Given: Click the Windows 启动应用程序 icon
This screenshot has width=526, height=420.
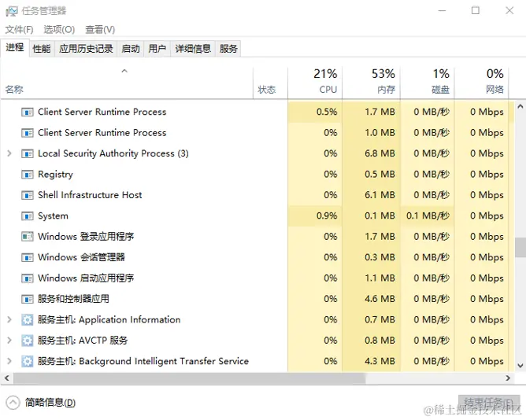Looking at the screenshot, I should [28, 278].
